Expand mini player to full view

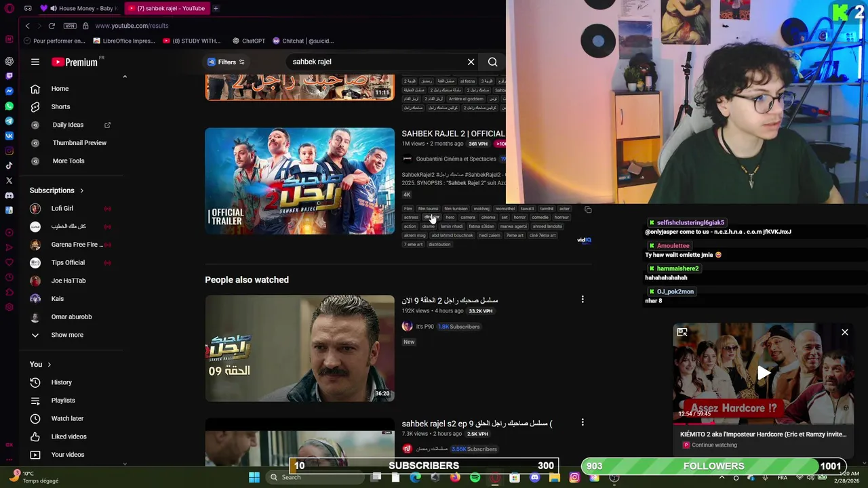click(682, 332)
